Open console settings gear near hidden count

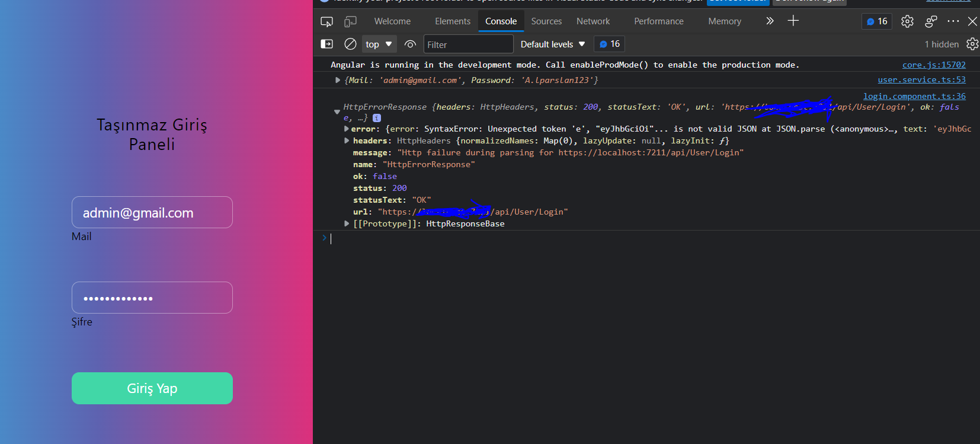(972, 44)
